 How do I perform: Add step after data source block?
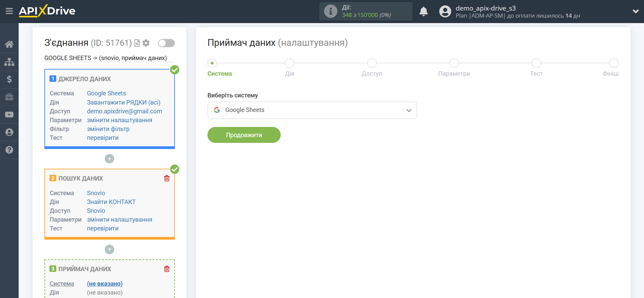coord(109,159)
